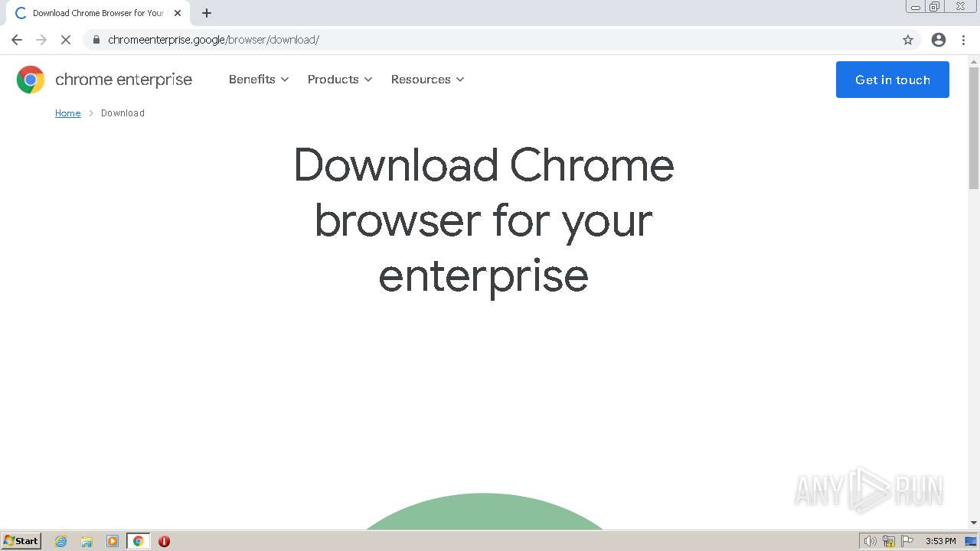This screenshot has width=980, height=551.
Task: Close the Download Chrome Browser tab
Action: [178, 13]
